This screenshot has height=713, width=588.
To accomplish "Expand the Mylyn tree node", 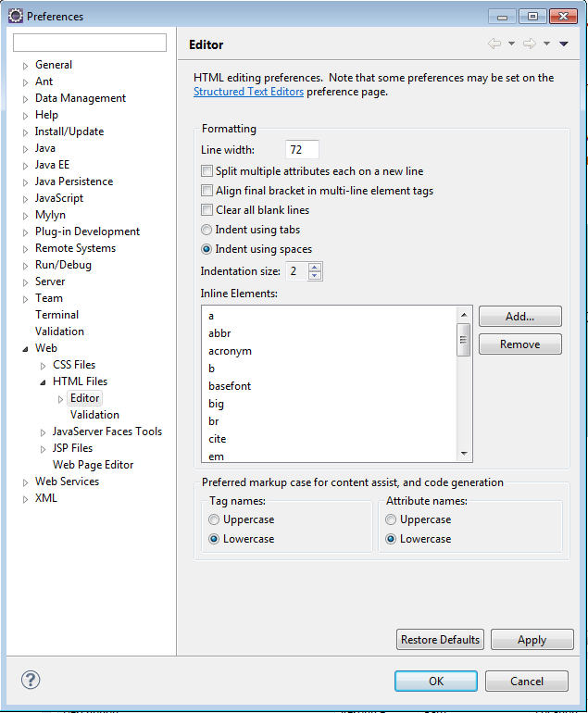I will click(x=26, y=216).
